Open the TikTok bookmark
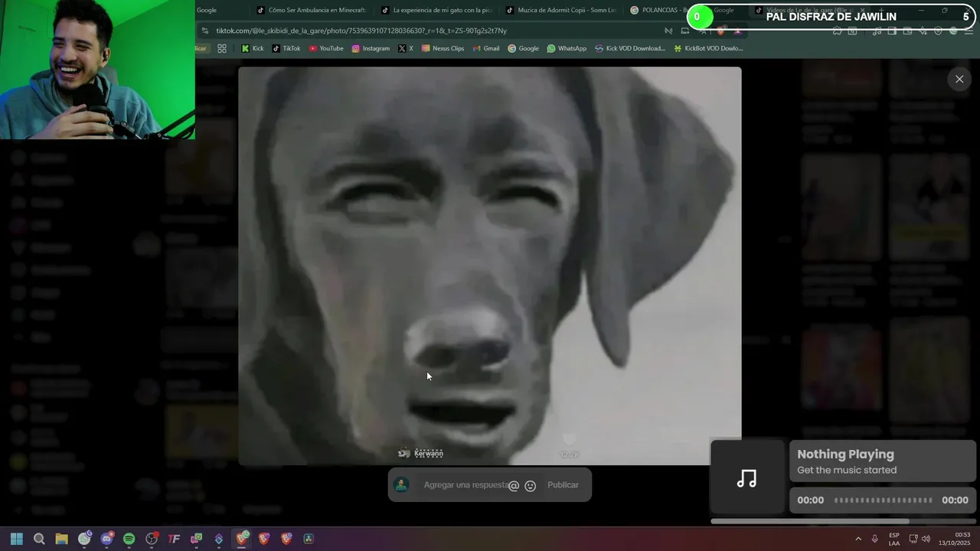The width and height of the screenshot is (980, 551). [286, 48]
